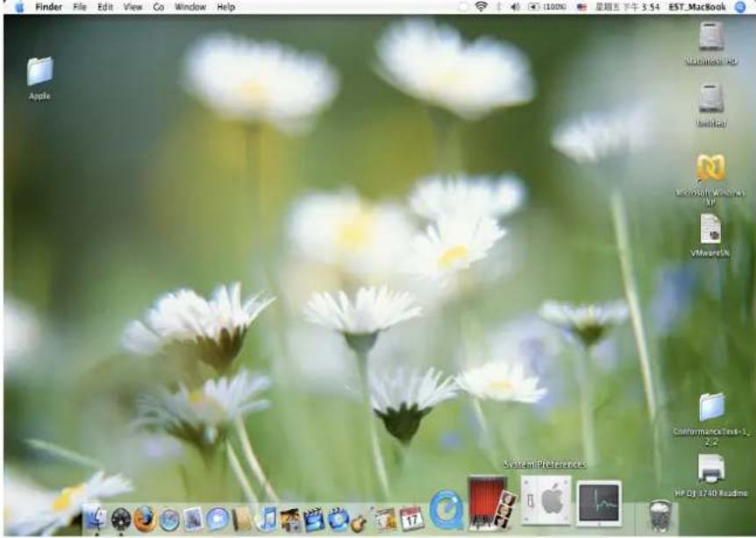Open Mail stamp icon in Dock

tap(193, 520)
